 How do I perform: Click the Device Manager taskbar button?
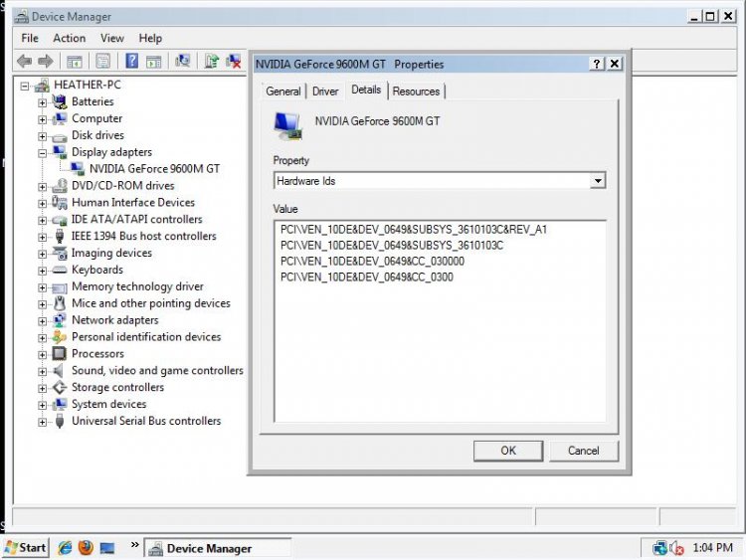pos(218,549)
